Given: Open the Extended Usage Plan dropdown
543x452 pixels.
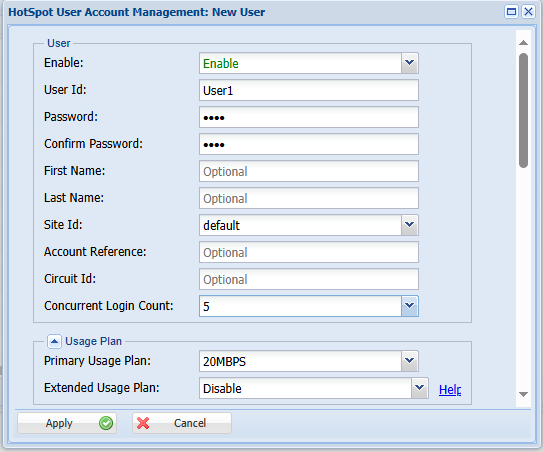Looking at the screenshot, I should coord(419,388).
